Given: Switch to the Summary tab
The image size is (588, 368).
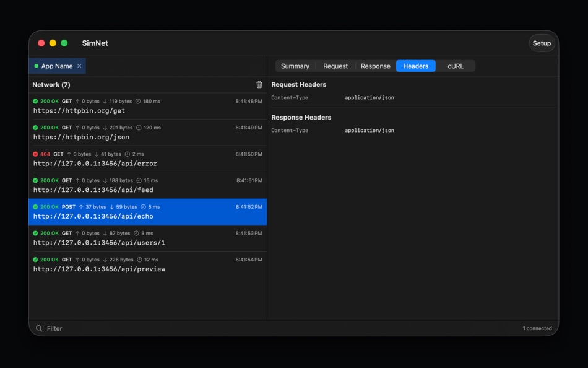Looking at the screenshot, I should pyautogui.click(x=295, y=66).
